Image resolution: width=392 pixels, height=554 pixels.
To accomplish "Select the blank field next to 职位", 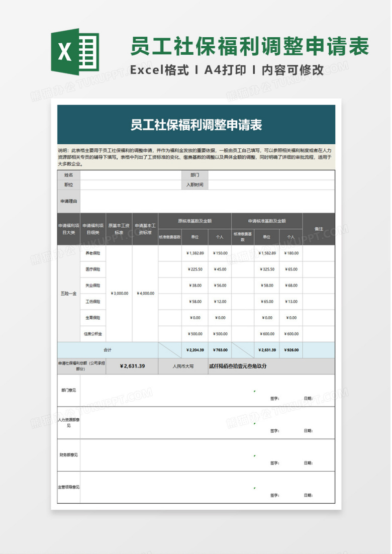I will coord(131,185).
